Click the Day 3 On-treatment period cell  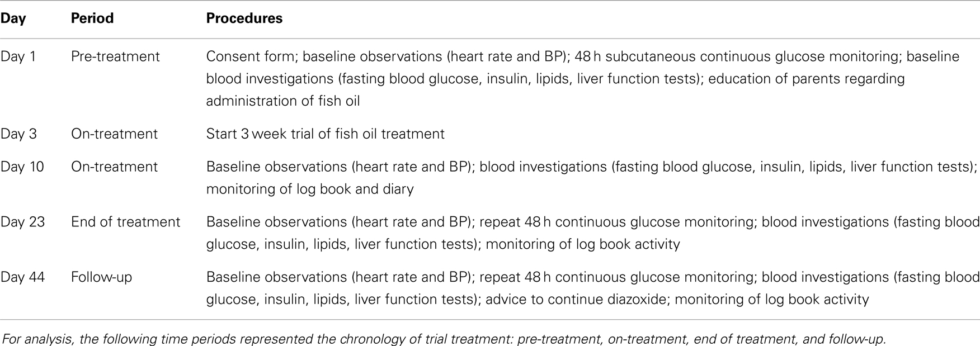pos(114,134)
